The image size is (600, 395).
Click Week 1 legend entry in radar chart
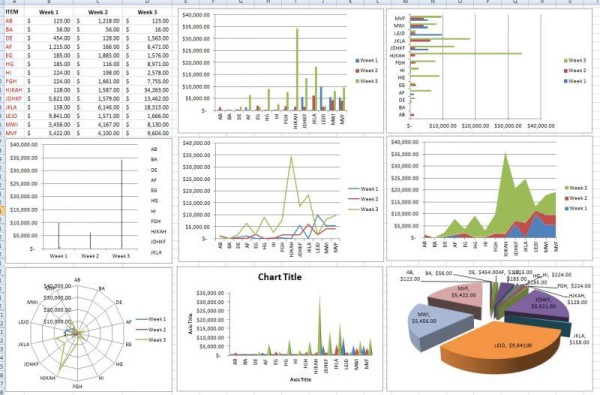click(151, 319)
